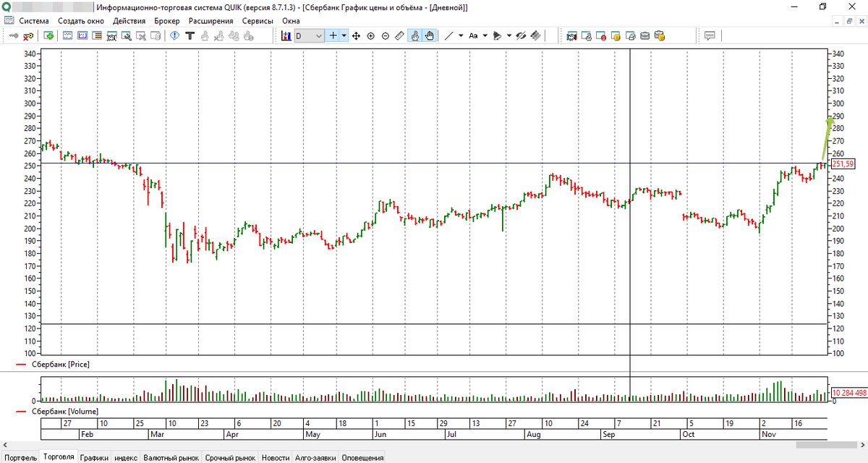
Task: Click the blue exclamation alert icon
Action: (175, 35)
